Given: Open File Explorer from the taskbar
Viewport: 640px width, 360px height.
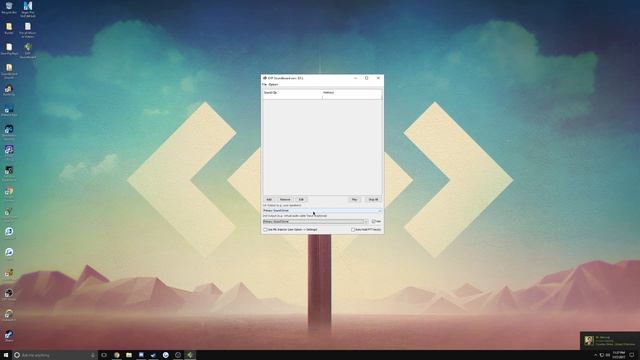Looking at the screenshot, I should [x=129, y=355].
